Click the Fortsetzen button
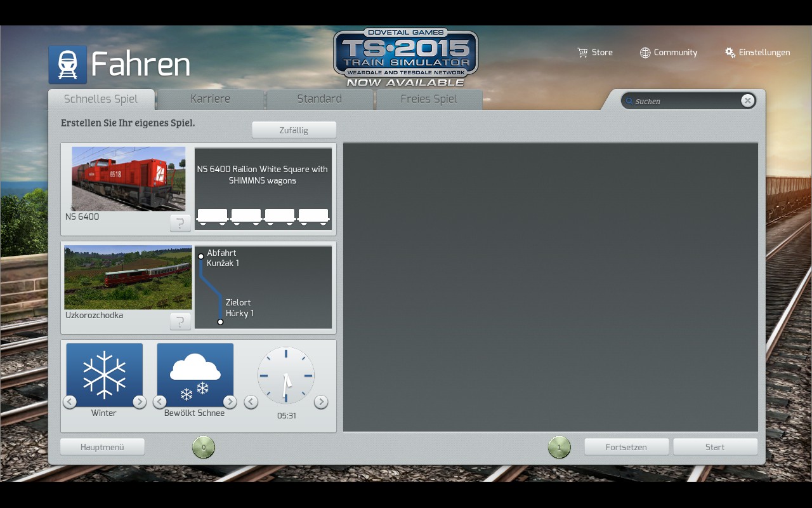Viewport: 812px width, 508px height. [x=626, y=447]
